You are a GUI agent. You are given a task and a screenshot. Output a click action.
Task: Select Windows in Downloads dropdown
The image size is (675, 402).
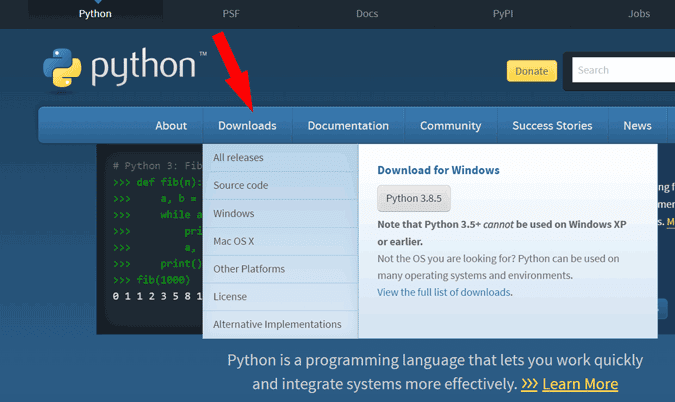click(x=280, y=213)
